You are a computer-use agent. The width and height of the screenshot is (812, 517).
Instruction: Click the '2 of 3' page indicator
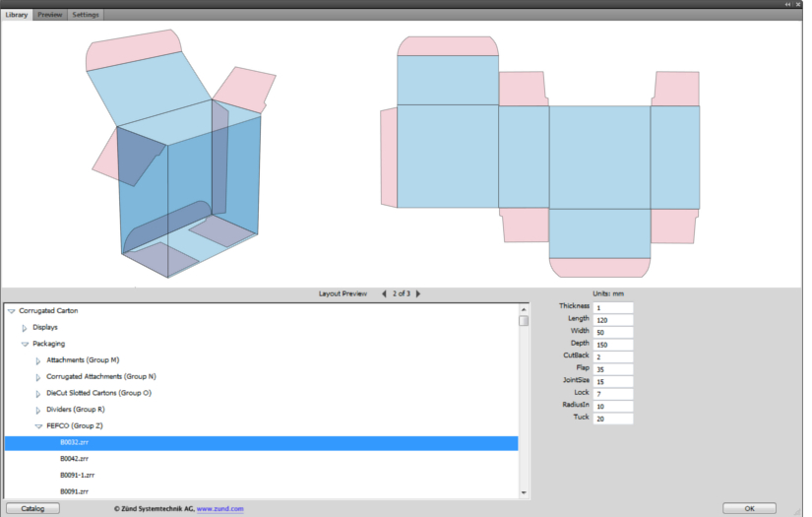click(402, 293)
